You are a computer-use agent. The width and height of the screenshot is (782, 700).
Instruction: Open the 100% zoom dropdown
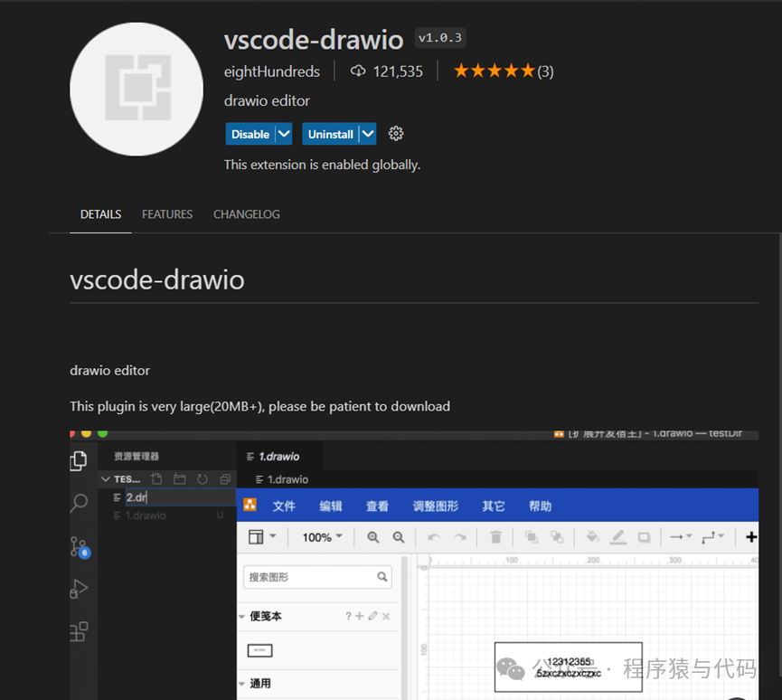coord(322,537)
